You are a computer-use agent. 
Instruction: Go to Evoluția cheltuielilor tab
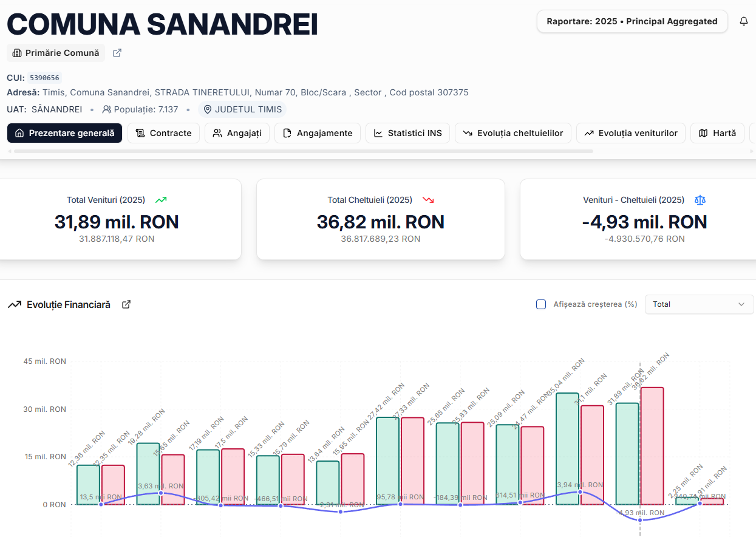(x=513, y=133)
